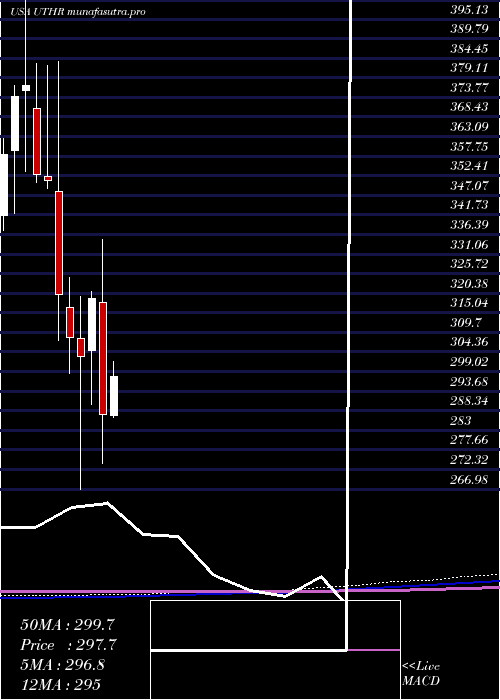
Task: Select the 331.06 price axis label
Action: click(468, 244)
